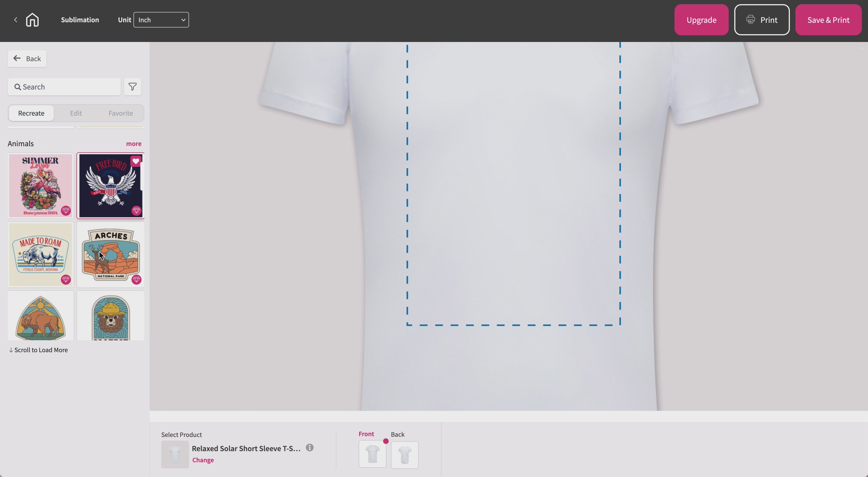Switch to the Edit tab
This screenshot has height=477, width=868.
[x=76, y=113]
